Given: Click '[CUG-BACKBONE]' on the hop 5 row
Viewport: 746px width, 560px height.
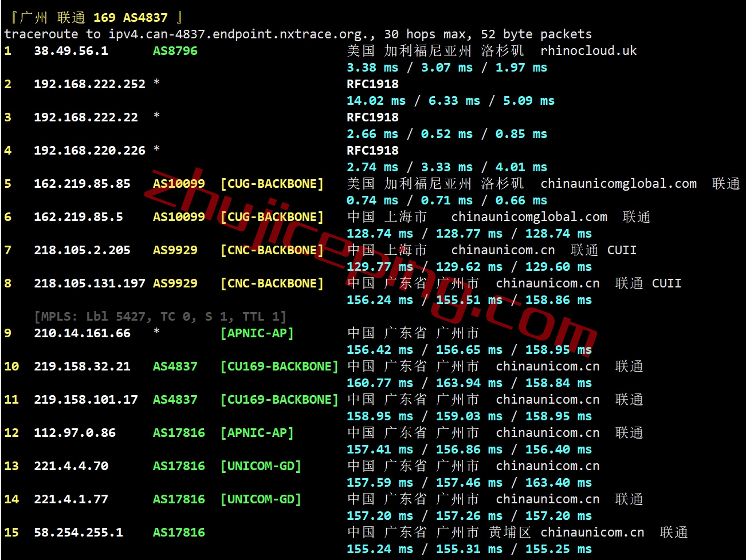Looking at the screenshot, I should pyautogui.click(x=272, y=184).
